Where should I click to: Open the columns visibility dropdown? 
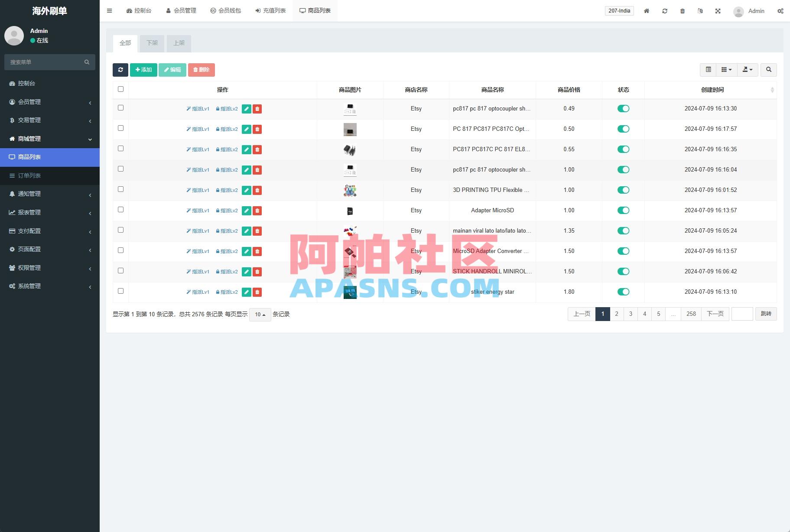click(x=726, y=69)
